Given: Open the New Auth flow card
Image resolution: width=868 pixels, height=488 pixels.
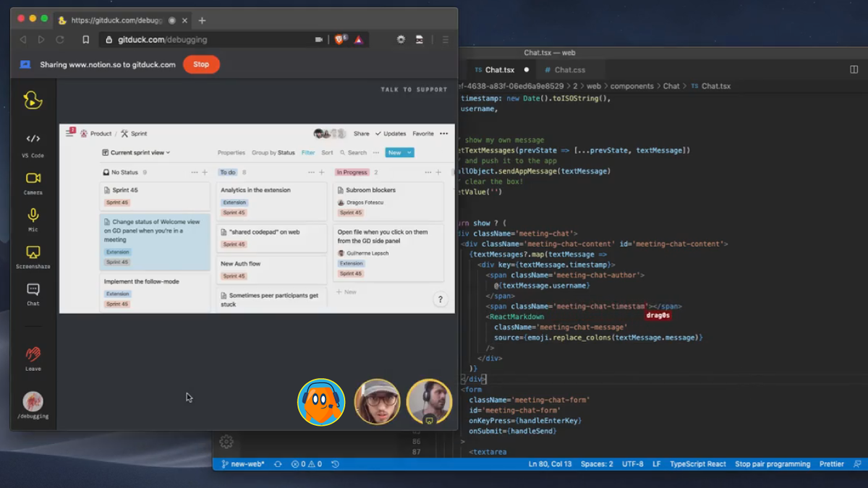Looking at the screenshot, I should pos(272,269).
